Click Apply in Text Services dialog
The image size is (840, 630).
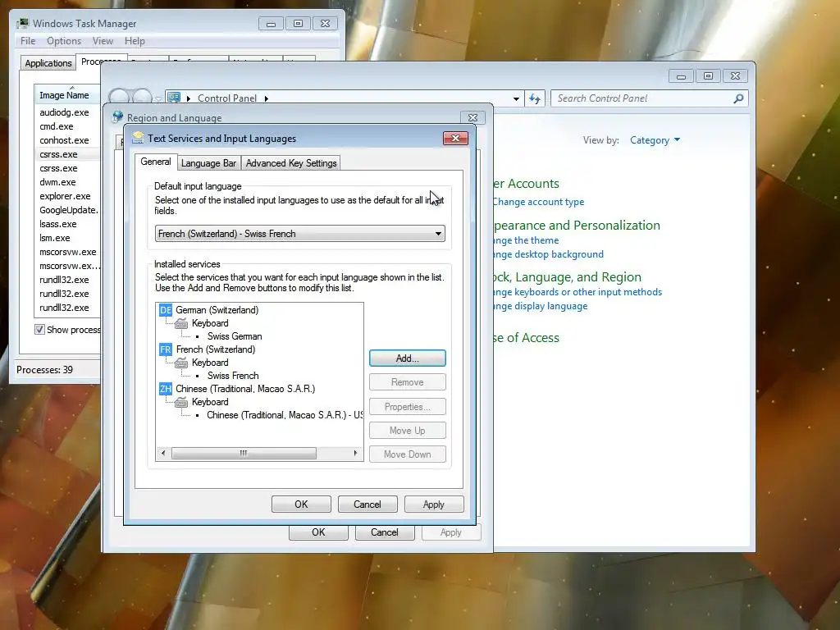click(x=433, y=504)
